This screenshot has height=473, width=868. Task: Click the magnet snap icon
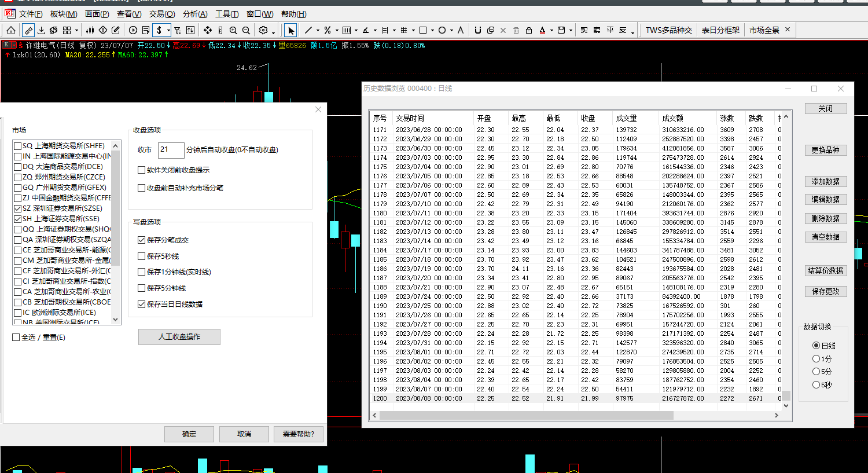(478, 30)
